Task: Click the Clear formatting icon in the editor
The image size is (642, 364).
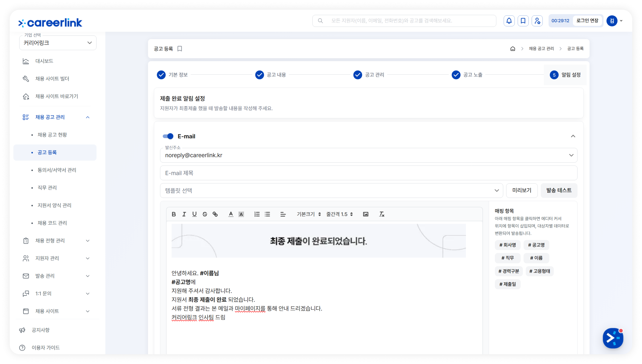Action: (x=381, y=214)
